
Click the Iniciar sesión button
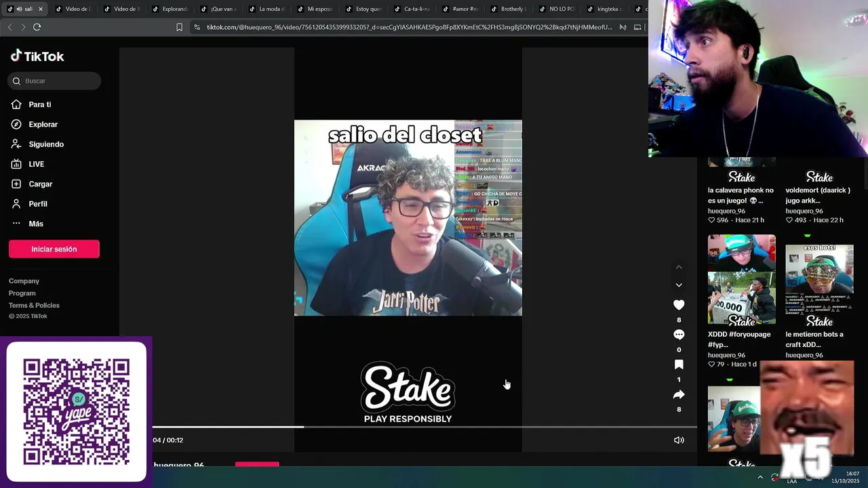click(x=54, y=249)
